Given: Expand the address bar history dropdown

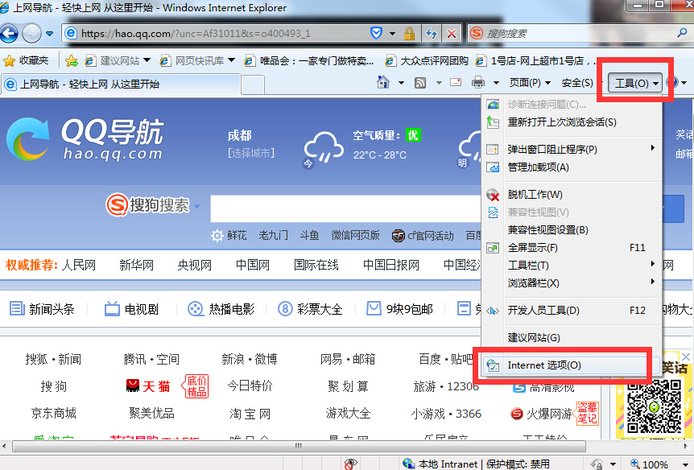Looking at the screenshot, I should pos(392,34).
